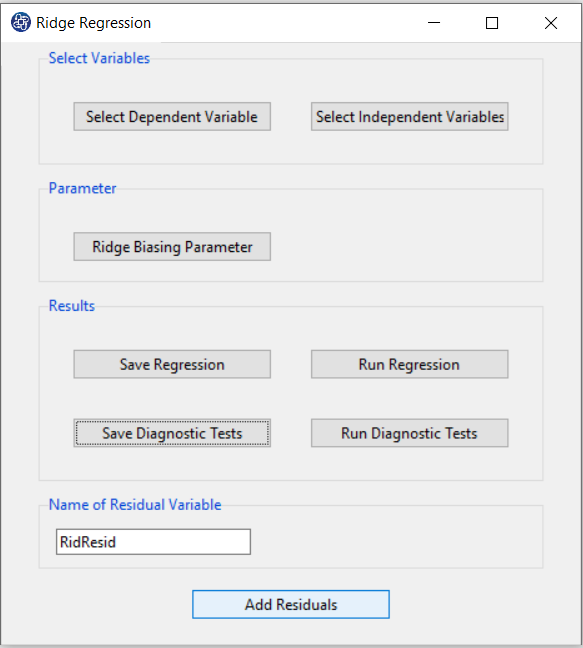Click the Select Variables group label
This screenshot has width=583, height=648.
point(99,58)
